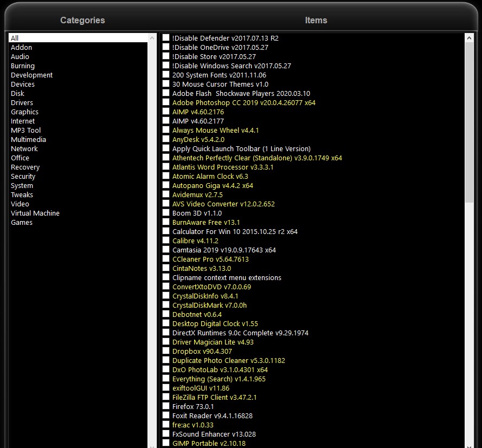Viewport: 482px width, 448px height.
Task: Tick the !Disable OneDrive checkbox
Action: point(166,47)
